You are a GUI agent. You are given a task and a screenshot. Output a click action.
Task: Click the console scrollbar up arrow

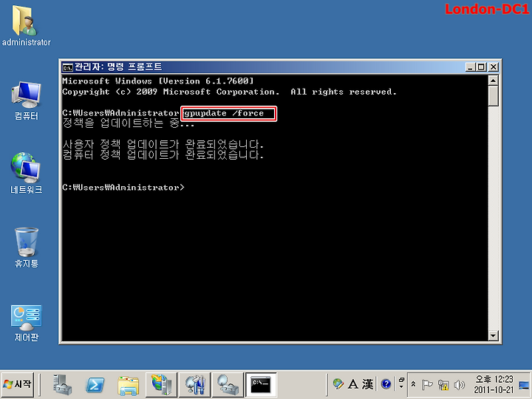493,81
